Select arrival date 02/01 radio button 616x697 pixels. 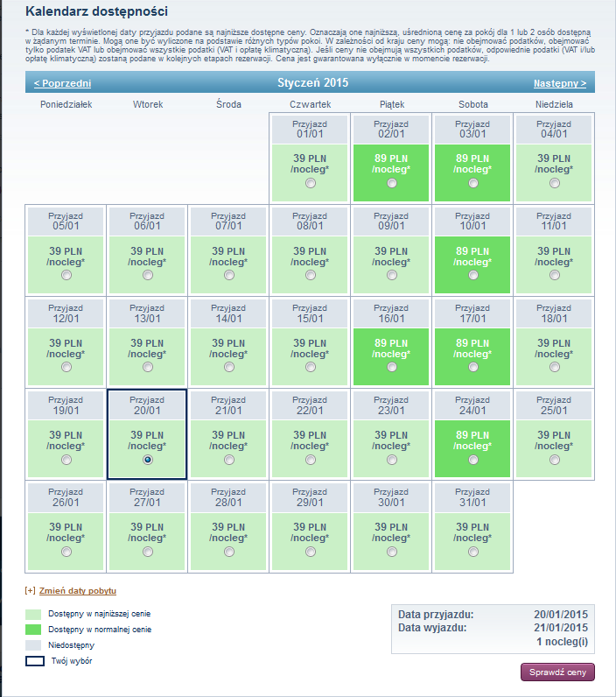[x=392, y=183]
